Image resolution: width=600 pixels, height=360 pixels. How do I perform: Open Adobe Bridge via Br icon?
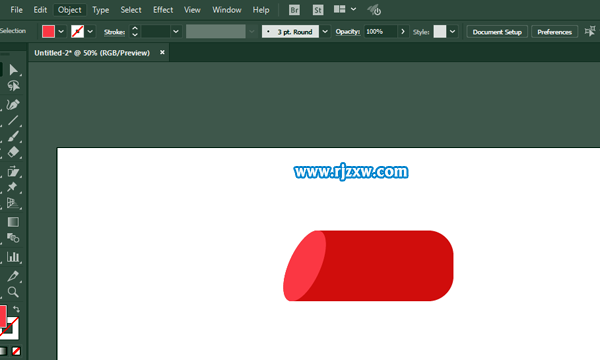(294, 10)
